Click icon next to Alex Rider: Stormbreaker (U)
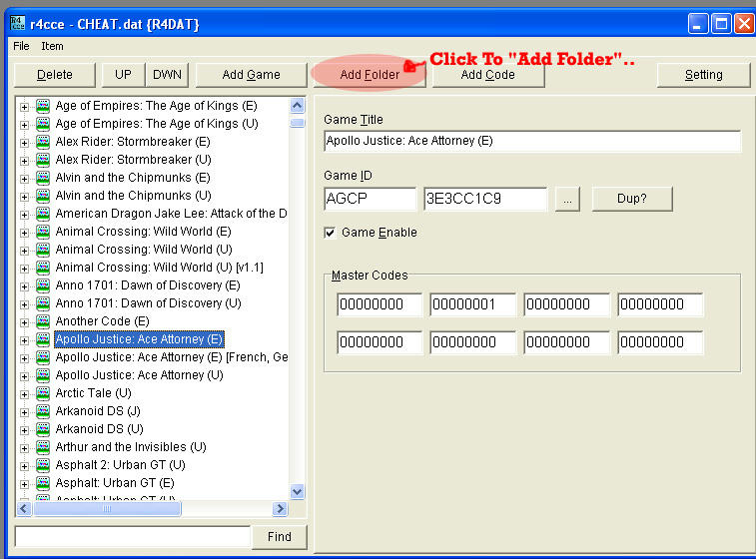This screenshot has width=756, height=559. click(x=43, y=160)
